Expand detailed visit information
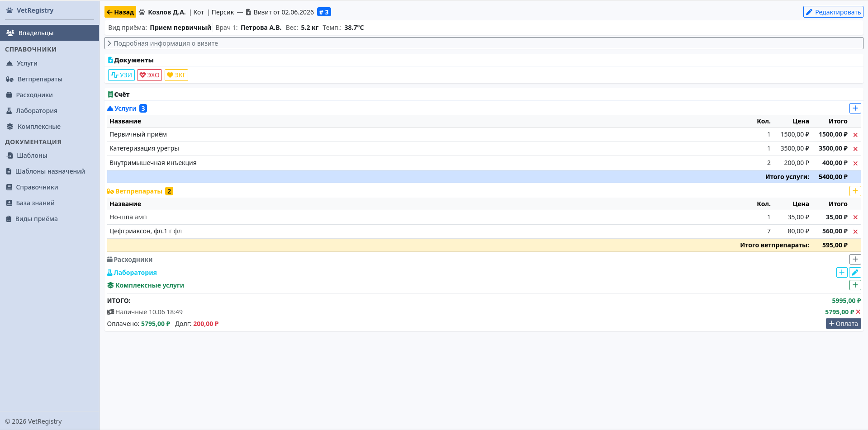Image resolution: width=868 pixels, height=430 pixels. coord(484,43)
